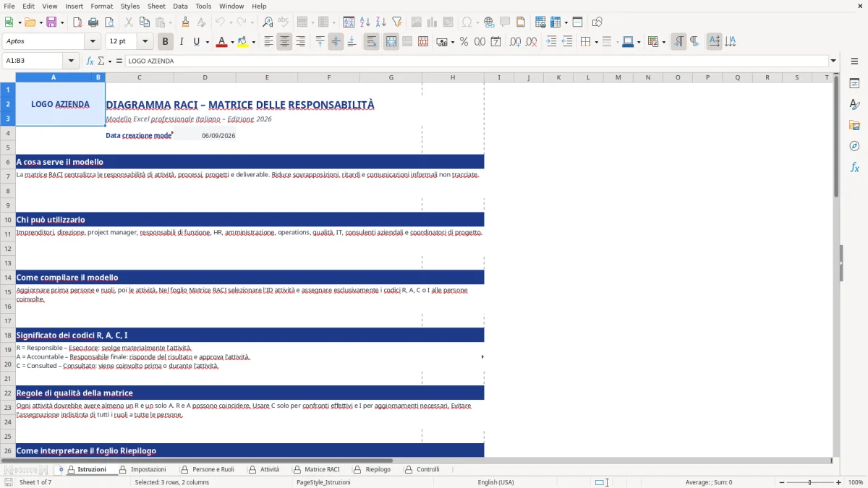This screenshot has width=868, height=488.
Task: Click the Print icon
Action: (93, 22)
